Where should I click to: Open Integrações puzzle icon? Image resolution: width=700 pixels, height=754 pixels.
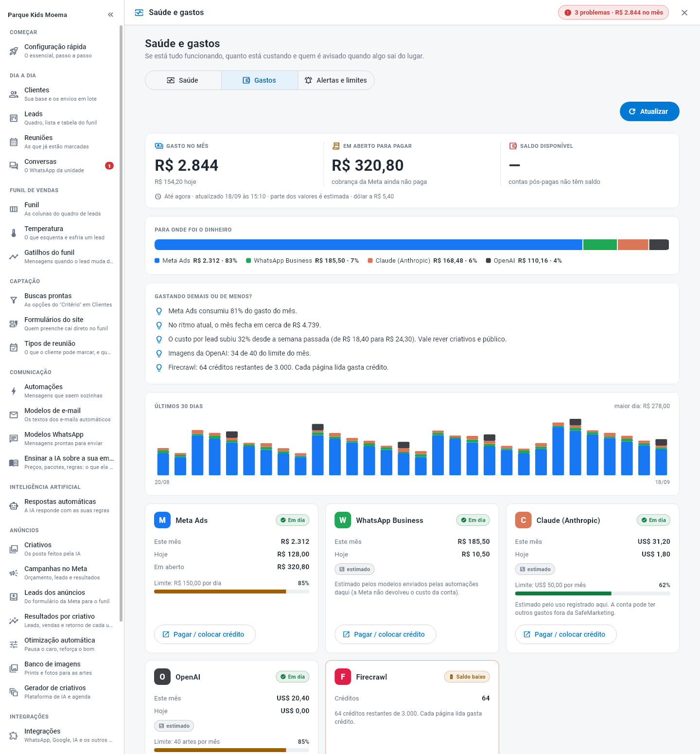point(14,736)
